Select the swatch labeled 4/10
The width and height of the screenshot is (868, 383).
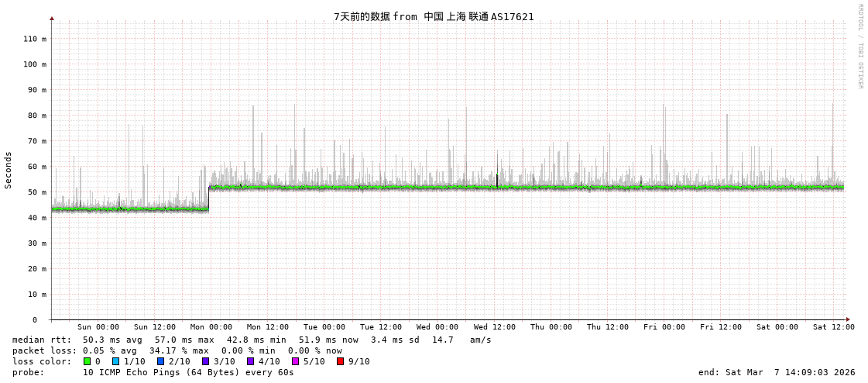pyautogui.click(x=251, y=361)
